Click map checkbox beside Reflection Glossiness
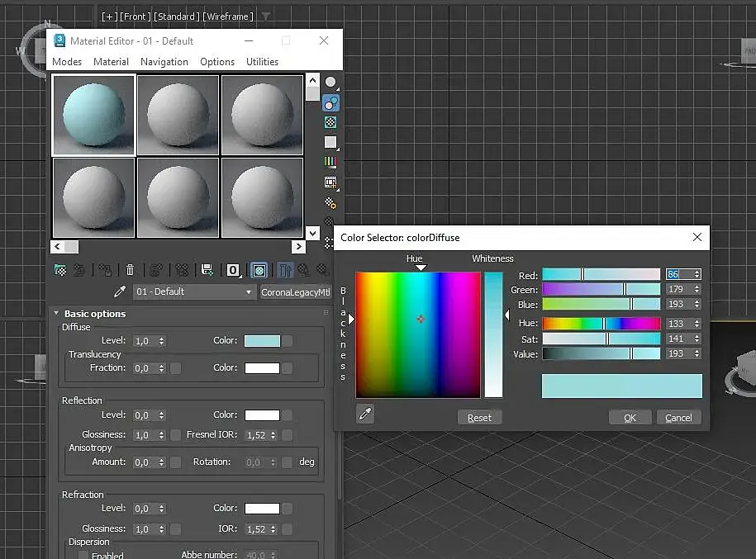756x559 pixels. 175,435
